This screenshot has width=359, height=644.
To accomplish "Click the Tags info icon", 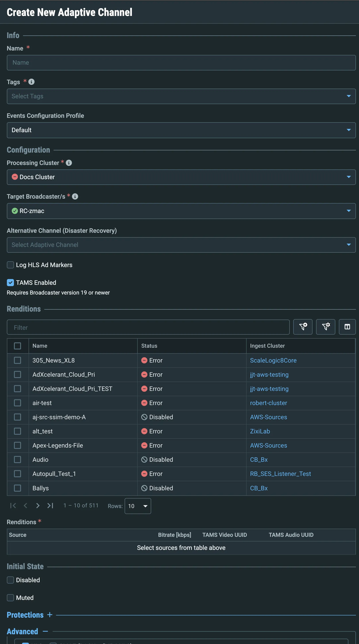I will click(x=31, y=82).
